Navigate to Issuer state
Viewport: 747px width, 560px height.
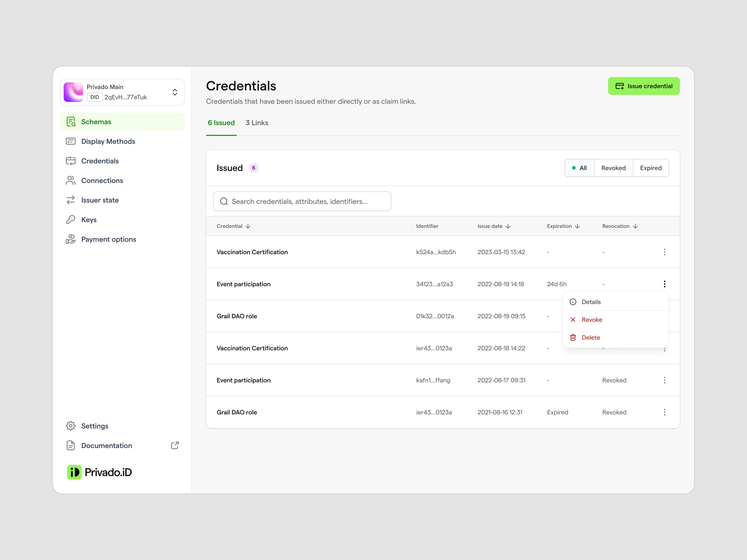click(100, 200)
